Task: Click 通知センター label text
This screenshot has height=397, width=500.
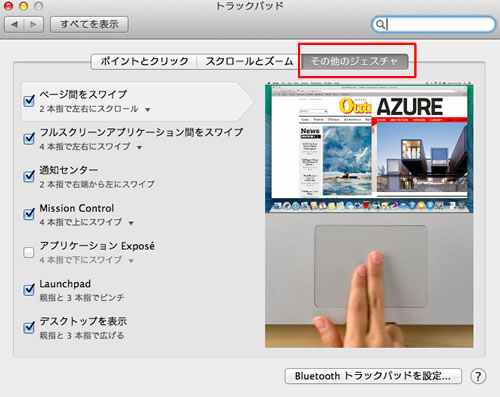Action: 69,170
